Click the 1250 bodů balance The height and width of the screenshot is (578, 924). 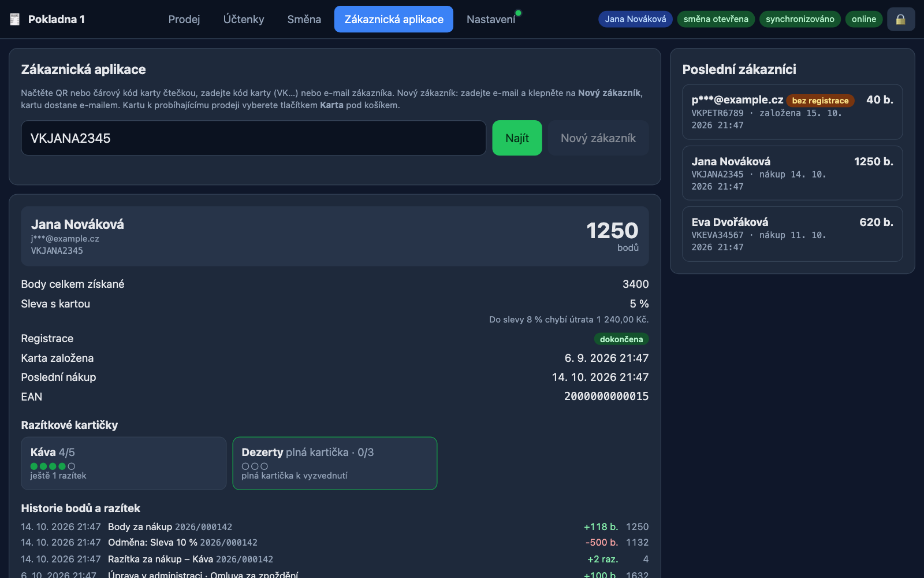613,236
